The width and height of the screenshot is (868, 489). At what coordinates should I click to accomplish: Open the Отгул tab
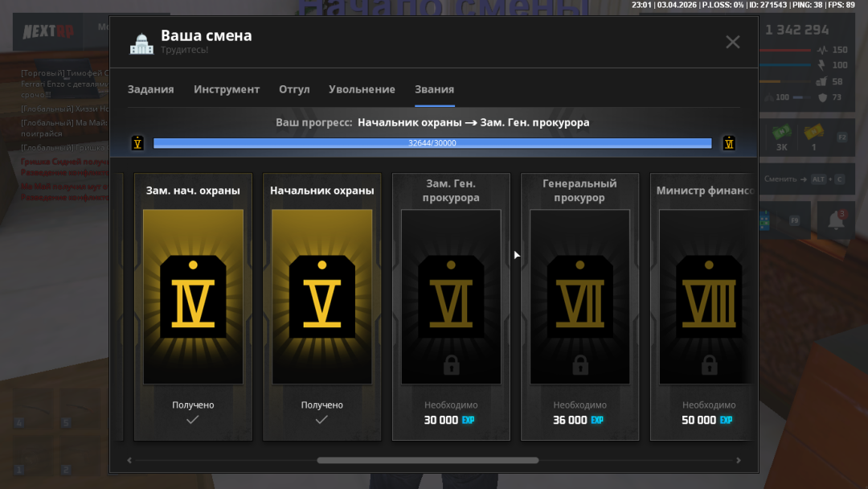click(294, 89)
